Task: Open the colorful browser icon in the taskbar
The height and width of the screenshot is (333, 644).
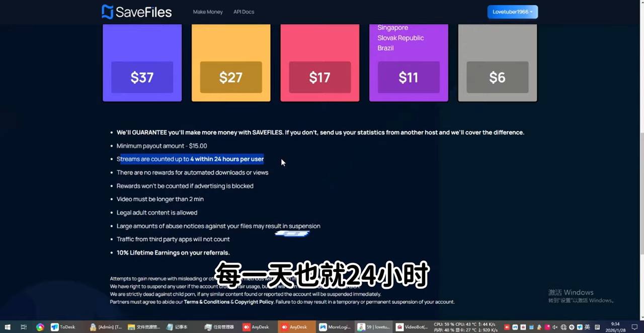Action: (40, 327)
